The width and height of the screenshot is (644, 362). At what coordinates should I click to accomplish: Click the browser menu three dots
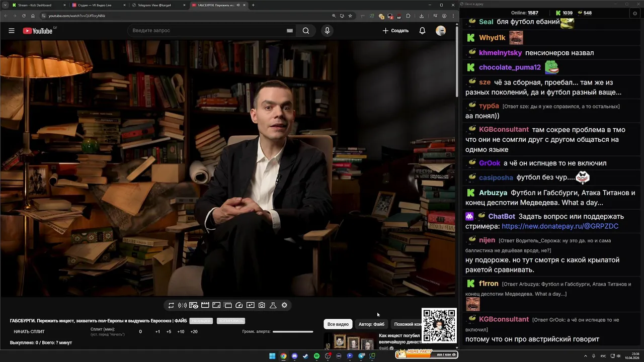[x=453, y=16]
